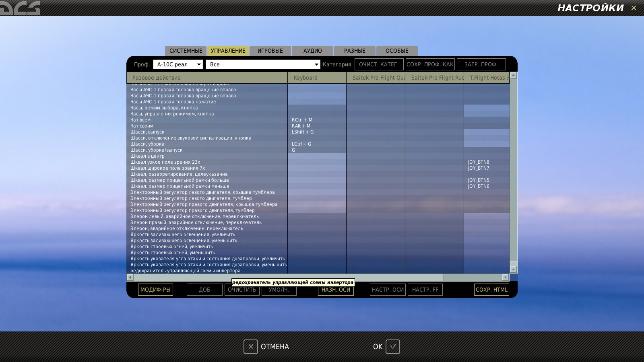
Task: Click the vertical scrollbar up arrow
Action: 513,75
